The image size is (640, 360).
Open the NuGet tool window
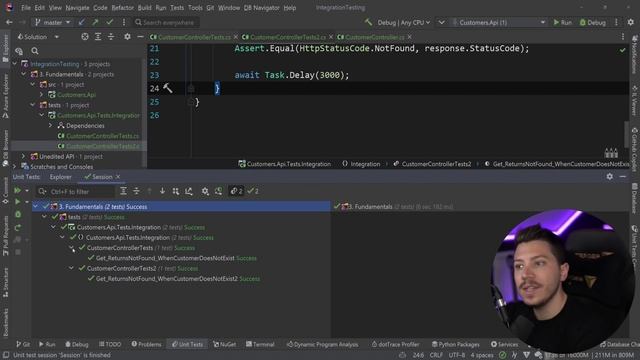point(224,344)
